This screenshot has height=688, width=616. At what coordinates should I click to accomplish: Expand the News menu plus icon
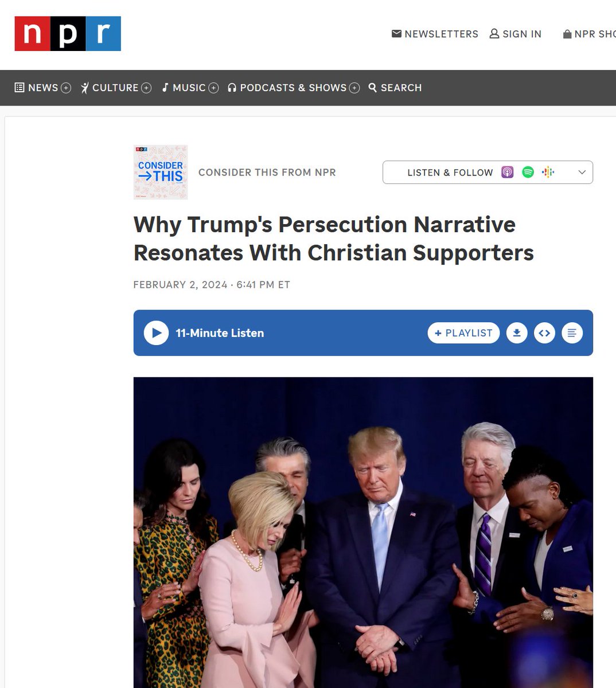(66, 88)
